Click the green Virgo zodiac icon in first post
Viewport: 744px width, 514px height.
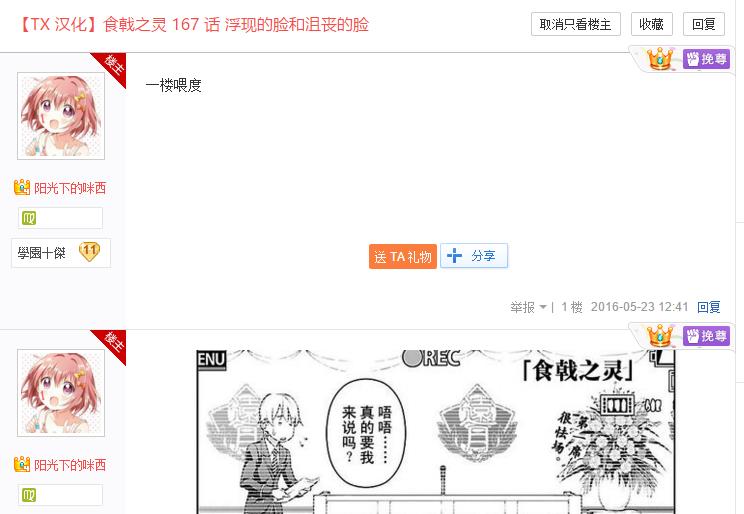(x=29, y=218)
